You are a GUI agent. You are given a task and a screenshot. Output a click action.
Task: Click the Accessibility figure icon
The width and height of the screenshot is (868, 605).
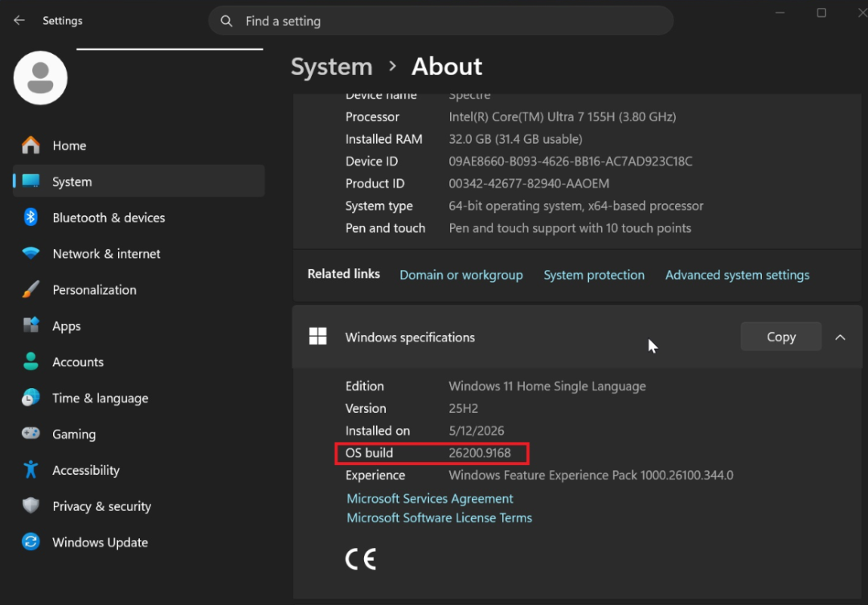31,469
